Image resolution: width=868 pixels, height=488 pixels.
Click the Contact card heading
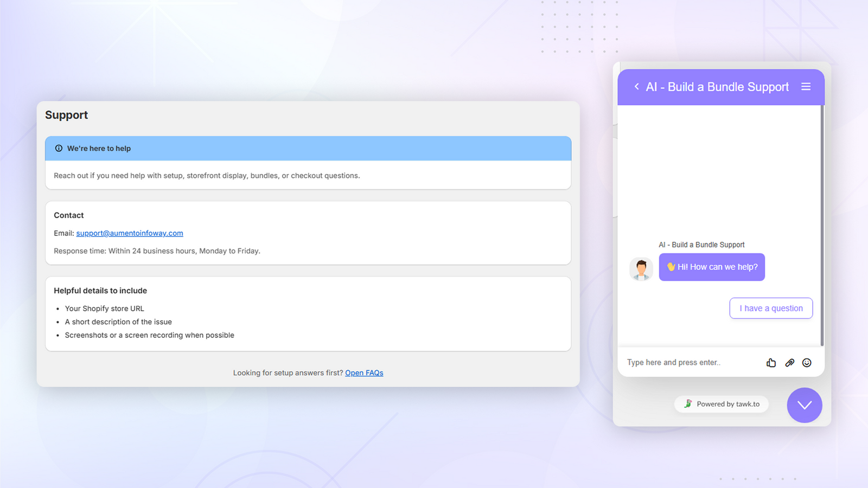tap(69, 215)
